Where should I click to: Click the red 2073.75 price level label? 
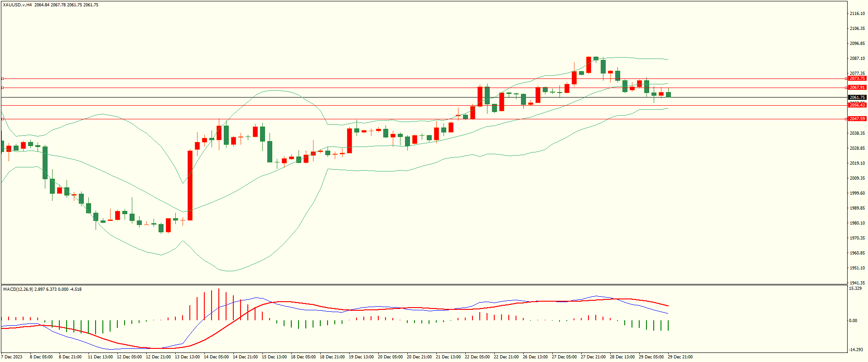point(857,78)
